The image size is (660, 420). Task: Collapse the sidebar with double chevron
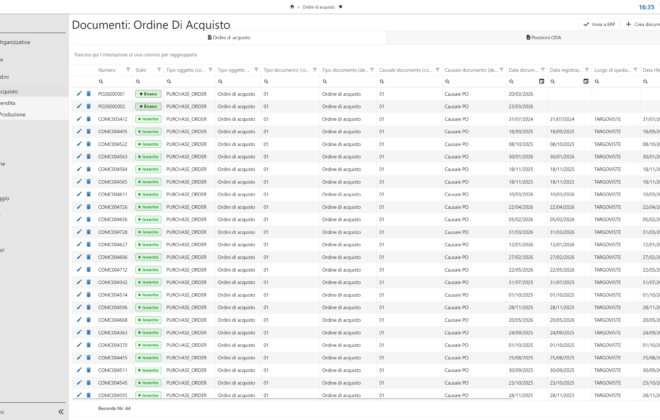(61, 412)
